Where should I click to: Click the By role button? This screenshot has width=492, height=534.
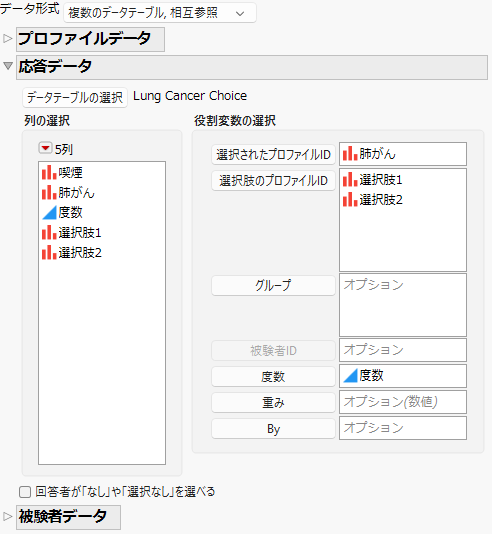pos(273,429)
